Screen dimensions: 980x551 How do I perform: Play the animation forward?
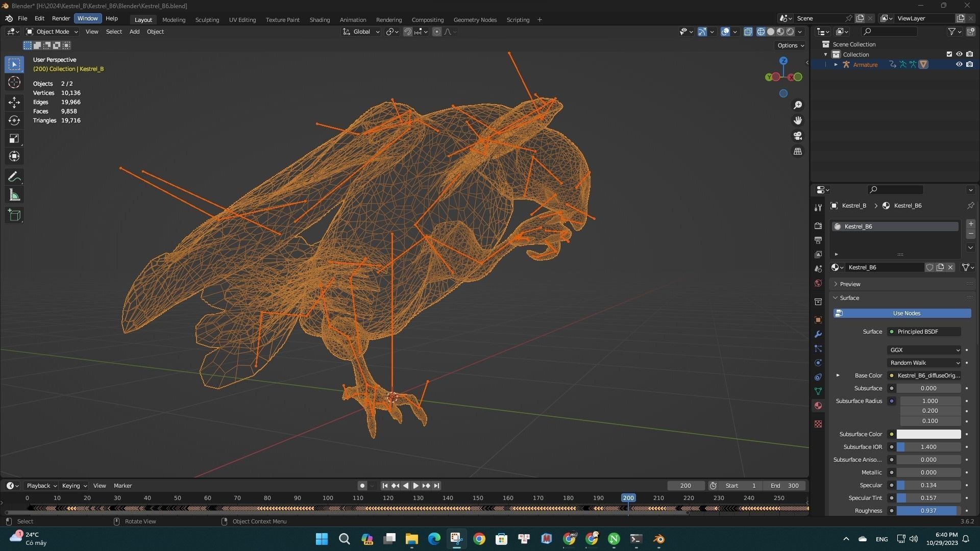tap(415, 486)
